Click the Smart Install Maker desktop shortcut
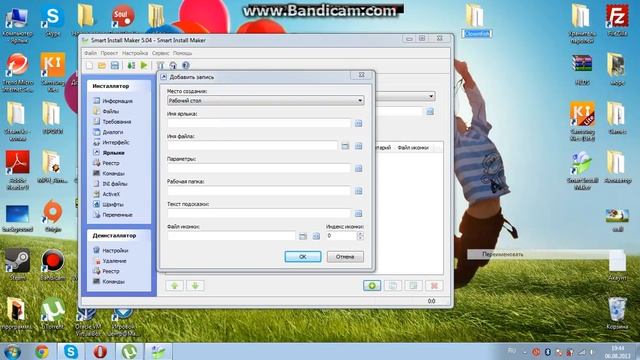The height and width of the screenshot is (360, 640). pyautogui.click(x=582, y=171)
